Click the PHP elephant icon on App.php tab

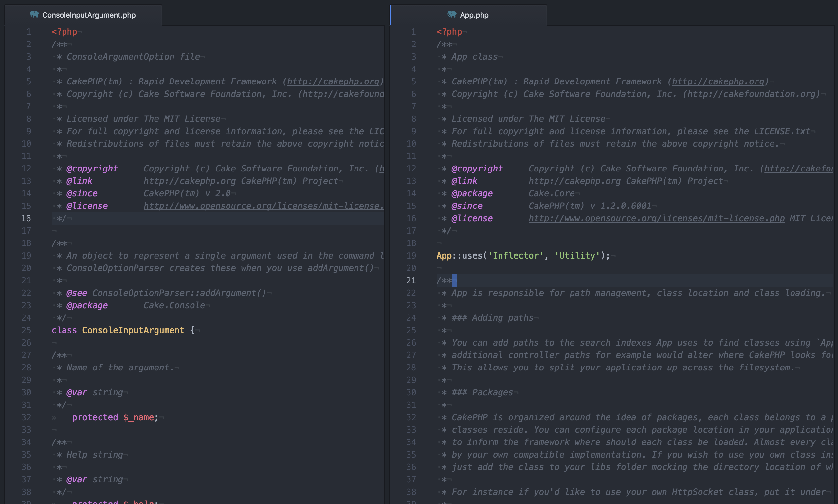452,15
